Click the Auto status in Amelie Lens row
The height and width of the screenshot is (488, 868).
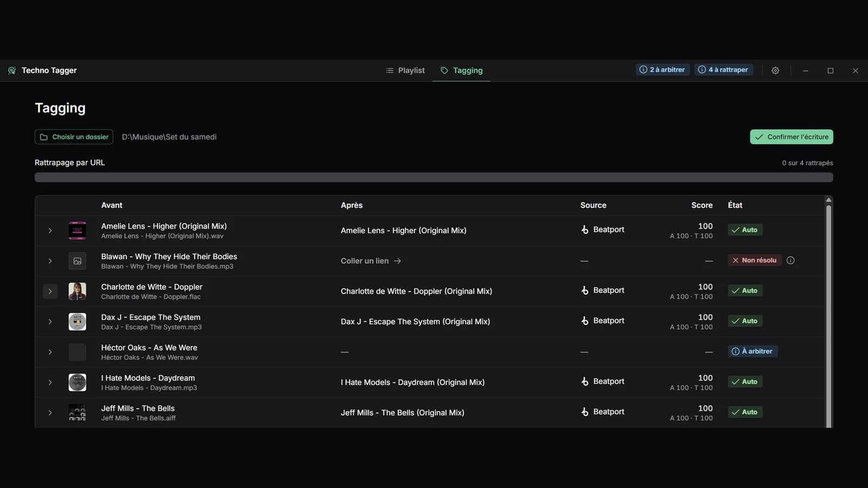click(745, 230)
